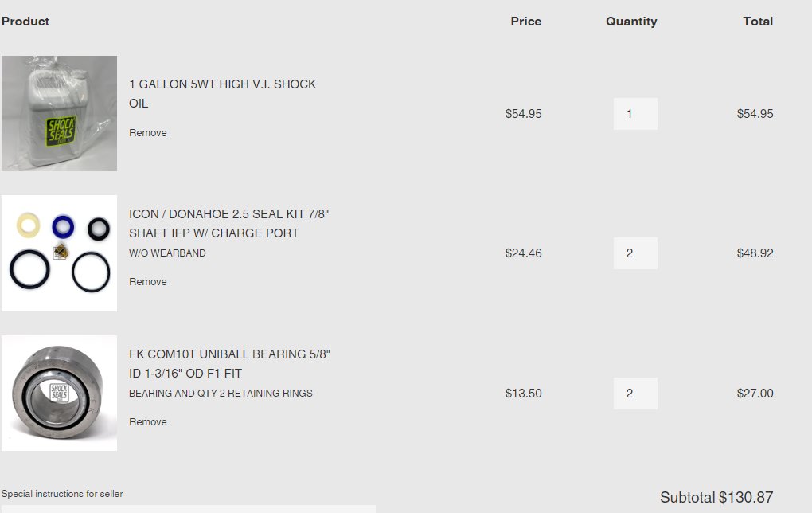The height and width of the screenshot is (513, 812).
Task: Edit the shock oil quantity field
Action: tap(635, 113)
